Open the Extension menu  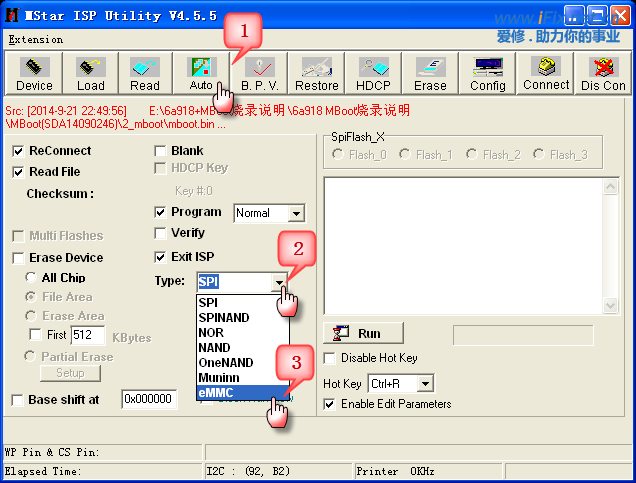[35, 39]
